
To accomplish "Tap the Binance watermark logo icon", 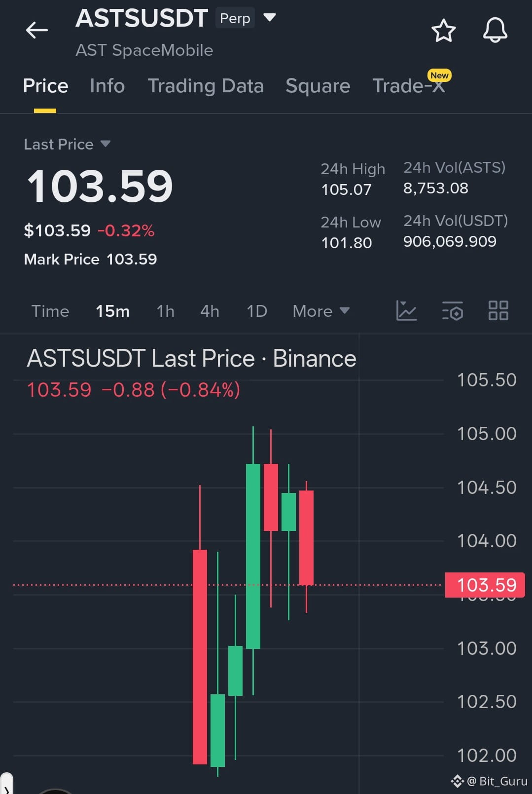I will coord(457,781).
